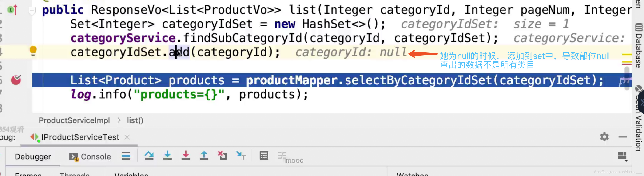Click the yellow warning stripe marker

tap(627, 54)
